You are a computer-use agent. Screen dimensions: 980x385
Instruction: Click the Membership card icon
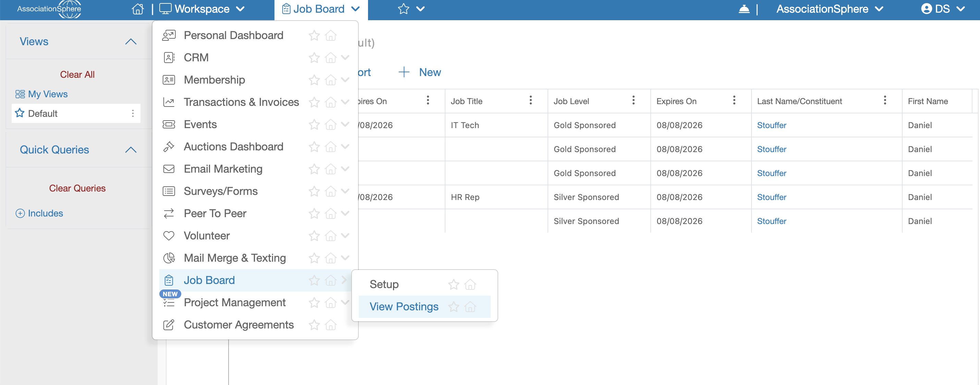tap(169, 80)
